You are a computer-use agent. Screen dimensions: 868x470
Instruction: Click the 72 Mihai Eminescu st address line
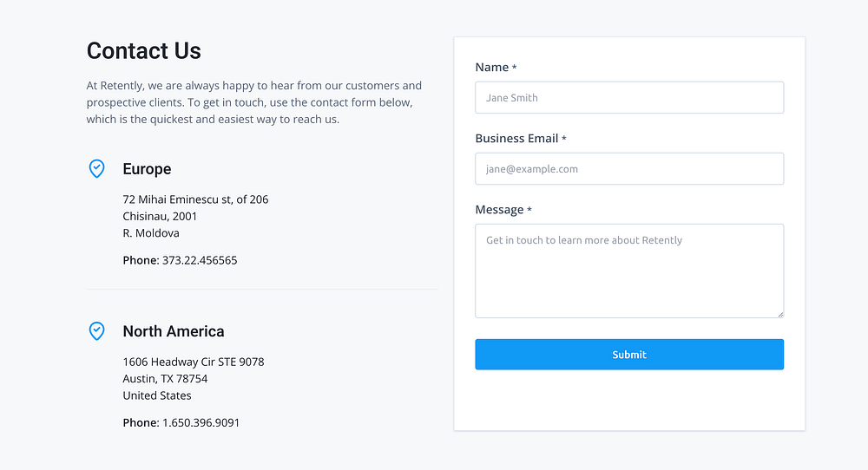(195, 199)
